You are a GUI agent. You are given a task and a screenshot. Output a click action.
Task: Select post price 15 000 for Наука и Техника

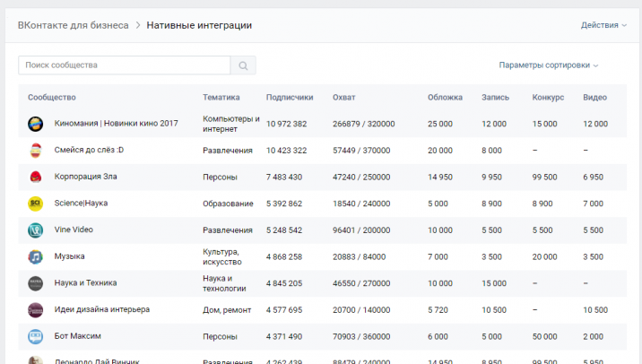tap(494, 283)
